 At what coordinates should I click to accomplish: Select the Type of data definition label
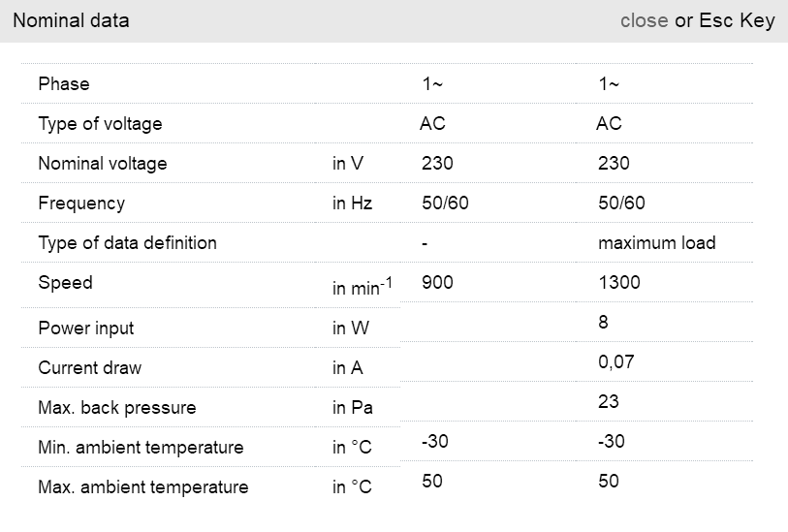pyautogui.click(x=127, y=243)
